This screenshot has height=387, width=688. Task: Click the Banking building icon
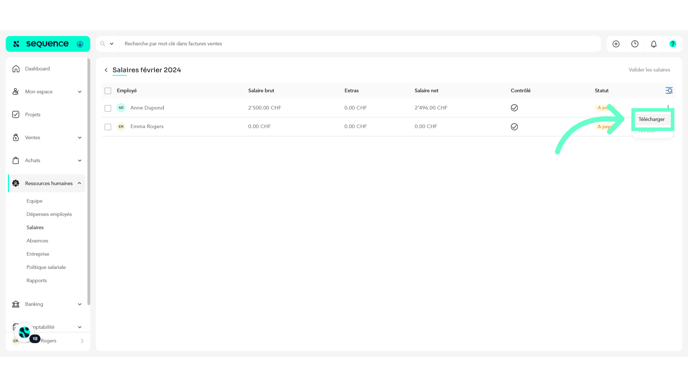(16, 304)
